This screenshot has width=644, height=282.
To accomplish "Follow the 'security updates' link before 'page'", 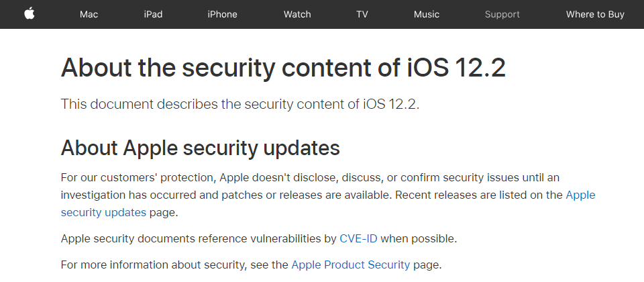I will coord(103,213).
